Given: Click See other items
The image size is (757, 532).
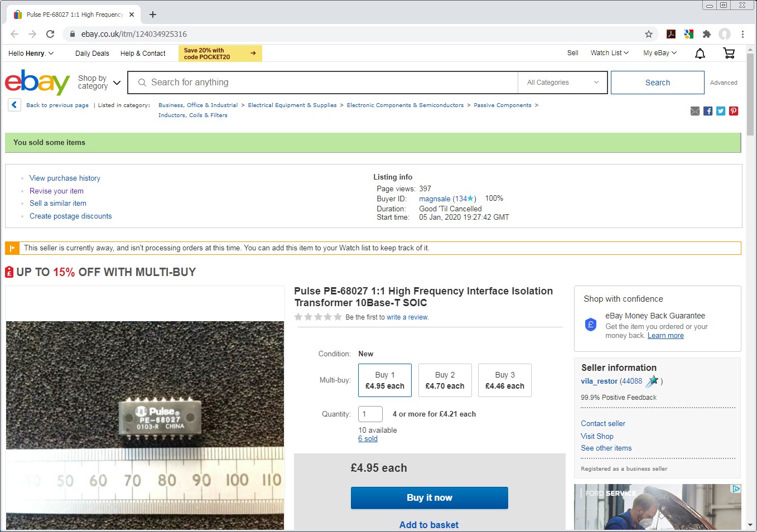Looking at the screenshot, I should click(606, 448).
